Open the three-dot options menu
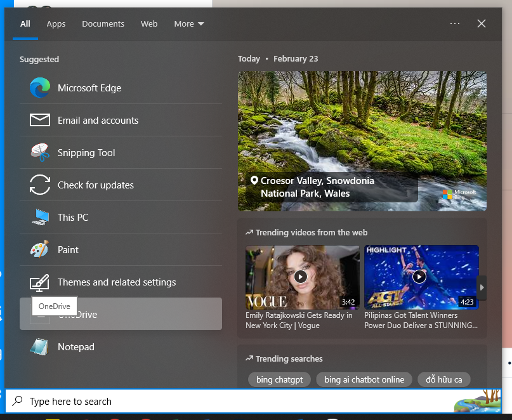Image resolution: width=512 pixels, height=420 pixels. pyautogui.click(x=454, y=23)
